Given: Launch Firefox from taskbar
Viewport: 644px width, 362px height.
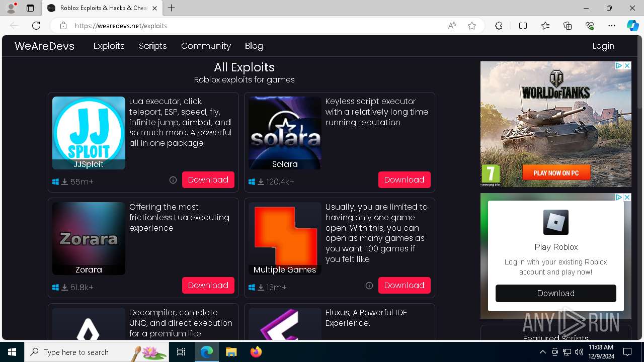Looking at the screenshot, I should coord(256,352).
